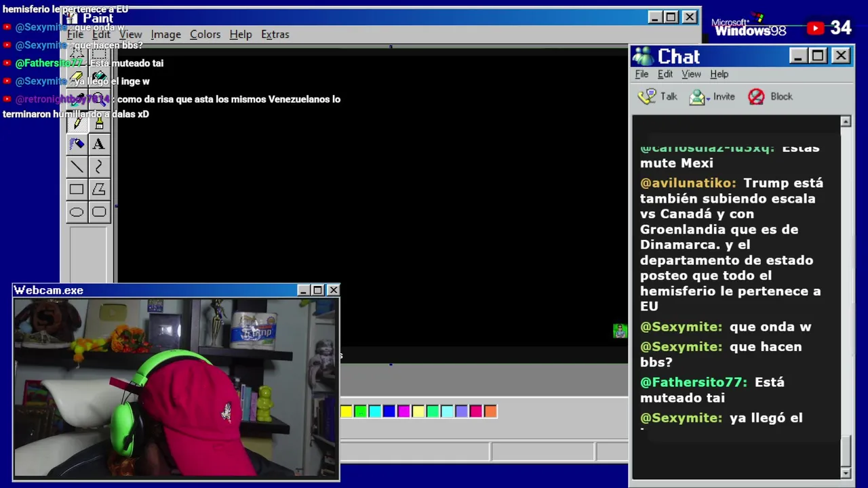Open the Chat window Edit menu

tap(665, 74)
